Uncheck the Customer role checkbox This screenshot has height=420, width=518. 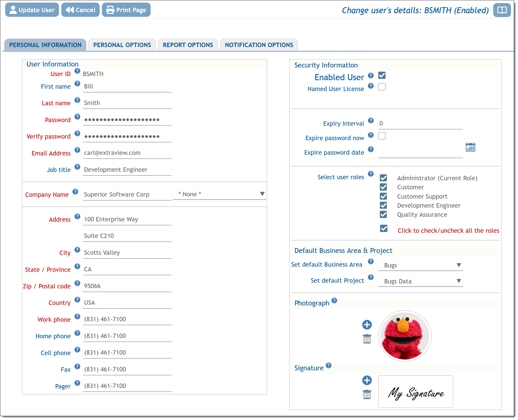click(383, 187)
